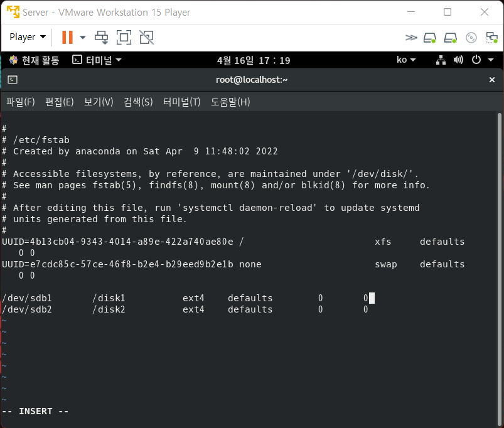Click the first hard disk device icon
This screenshot has width=504, height=428.
[430, 38]
